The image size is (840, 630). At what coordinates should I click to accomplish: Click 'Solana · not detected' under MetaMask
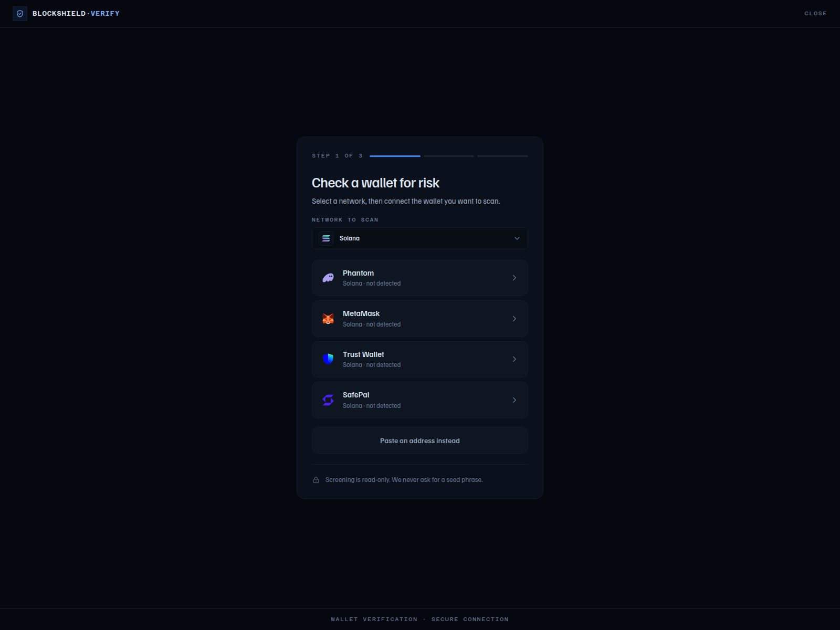click(372, 324)
